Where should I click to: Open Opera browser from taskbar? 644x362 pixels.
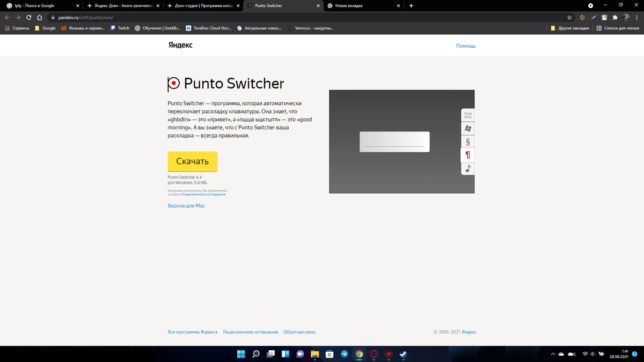point(374,354)
